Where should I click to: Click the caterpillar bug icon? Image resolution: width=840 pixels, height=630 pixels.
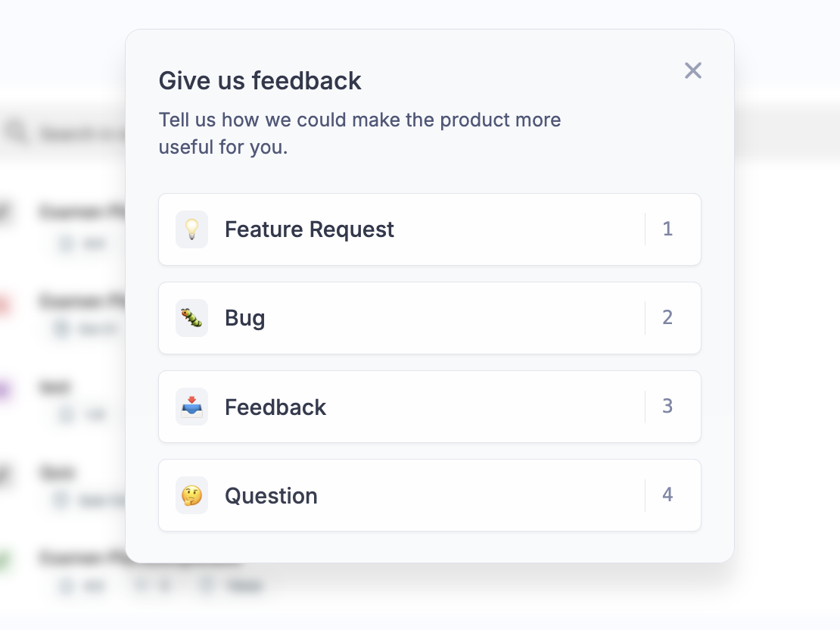point(191,317)
